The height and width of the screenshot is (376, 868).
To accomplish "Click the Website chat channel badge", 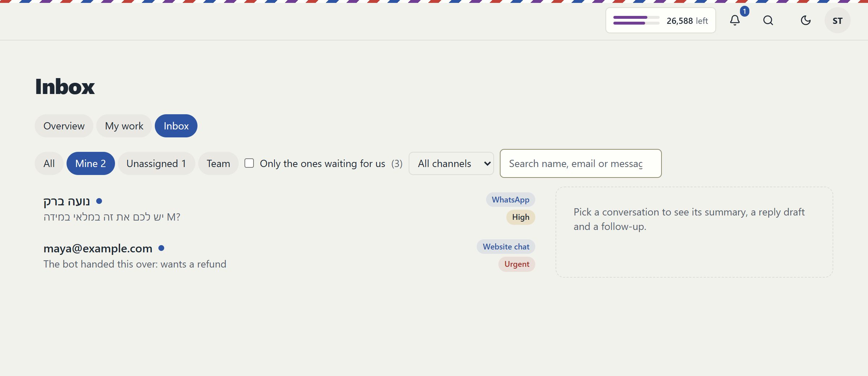I will point(506,247).
